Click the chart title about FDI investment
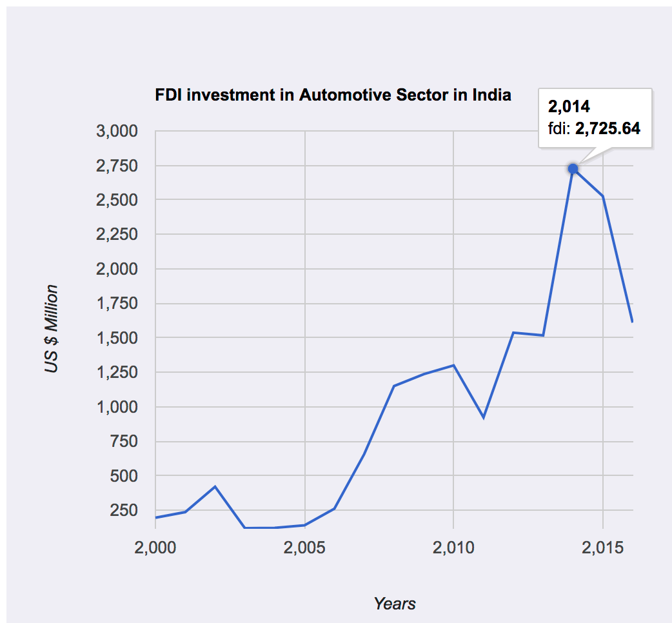 pos(333,95)
